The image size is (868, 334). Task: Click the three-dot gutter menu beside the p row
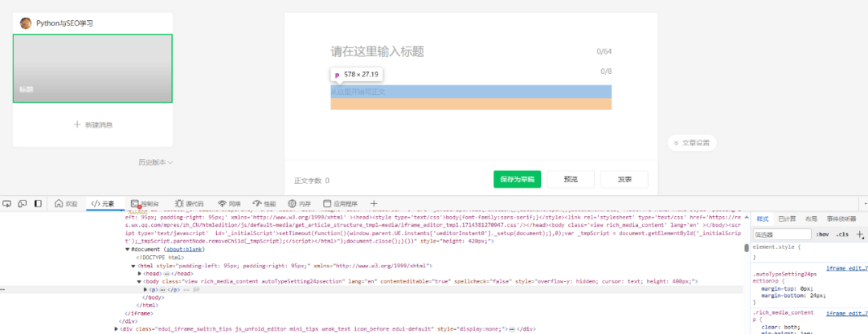point(2,290)
